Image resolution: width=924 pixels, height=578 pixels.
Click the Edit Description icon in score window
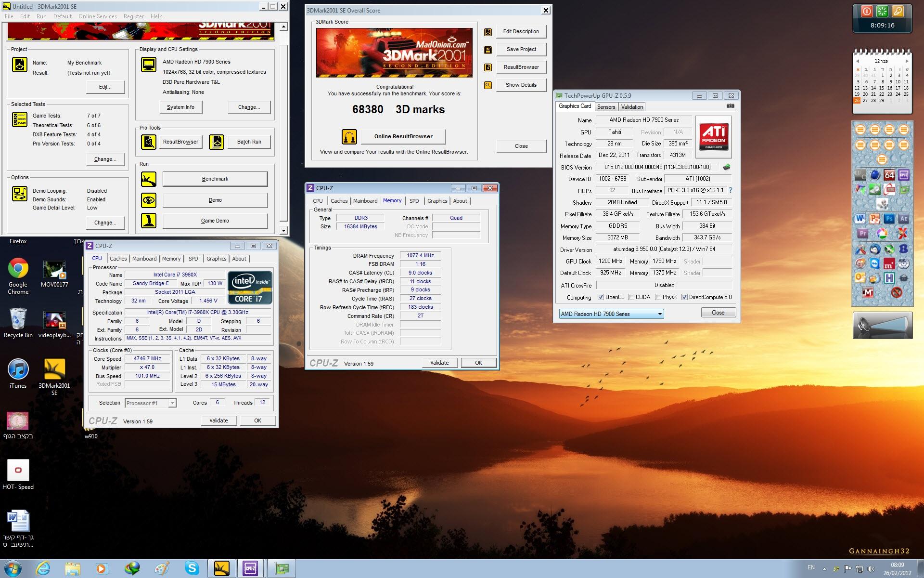click(488, 32)
